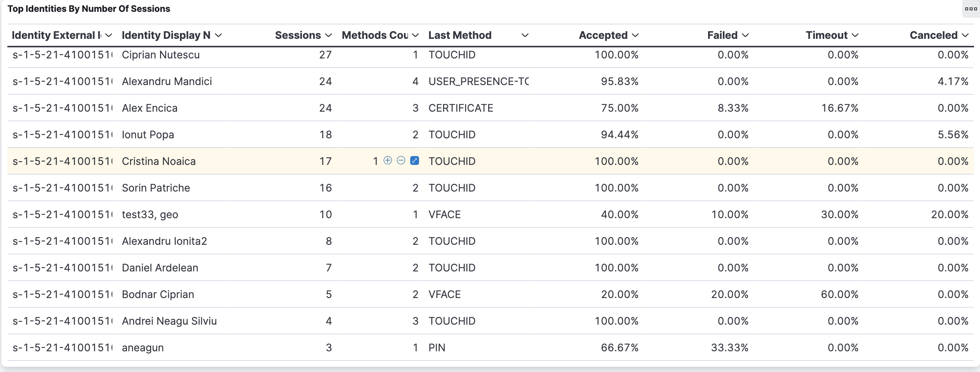Select the Ciprian Nutescu name cell
The height and width of the screenshot is (372, 980).
pos(160,55)
